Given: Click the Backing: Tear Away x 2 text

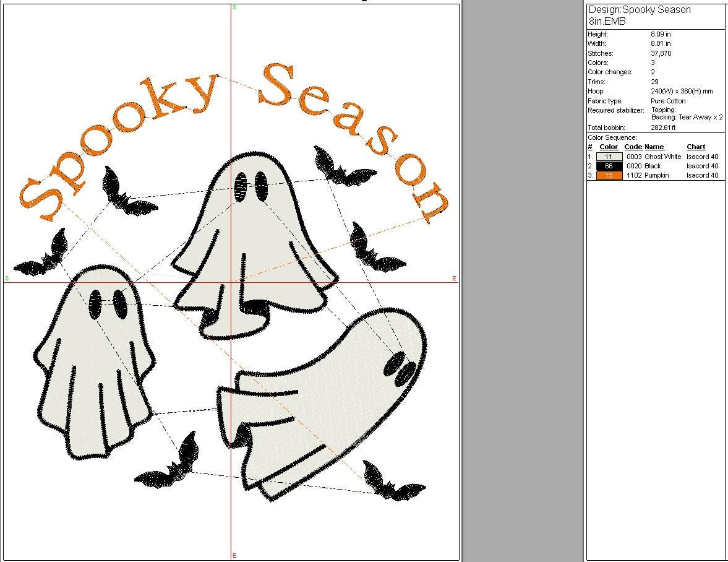Looking at the screenshot, I should pyautogui.click(x=687, y=117).
